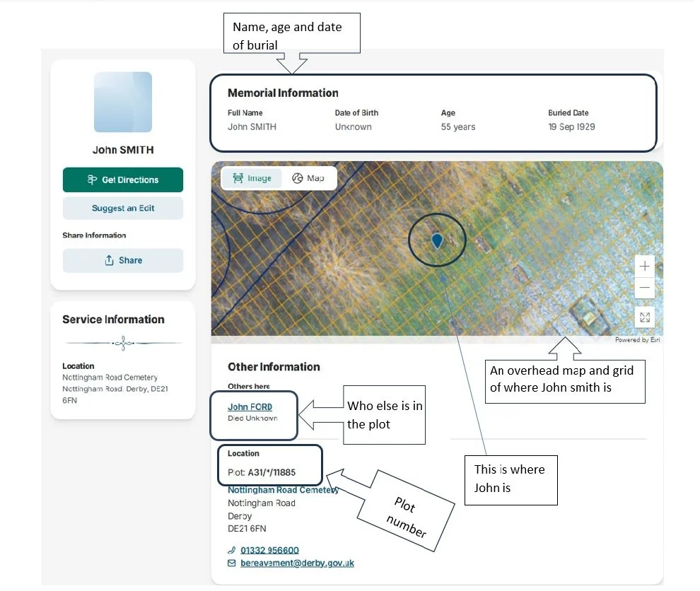This screenshot has width=700, height=591.
Task: Call phone number 01332 956600
Action: [x=269, y=550]
